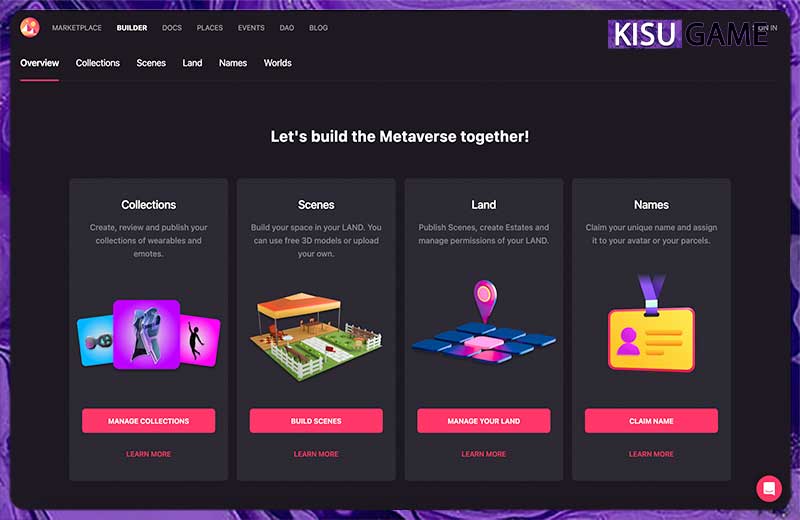Viewport: 800px width, 520px height.
Task: Click the Decentraland logo icon
Action: pyautogui.click(x=30, y=28)
